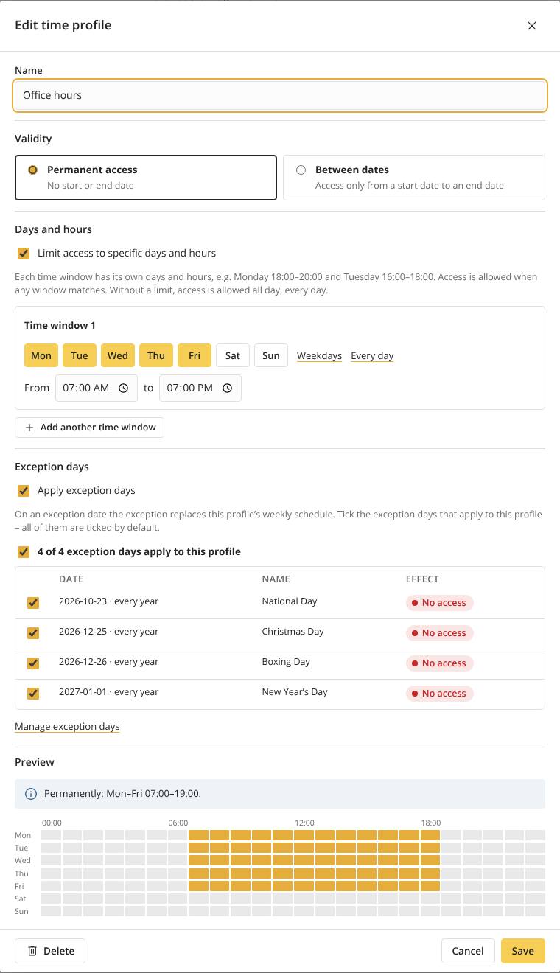Image resolution: width=560 pixels, height=973 pixels.
Task: Click the 12:00 label in the preview grid
Action: 305,823
